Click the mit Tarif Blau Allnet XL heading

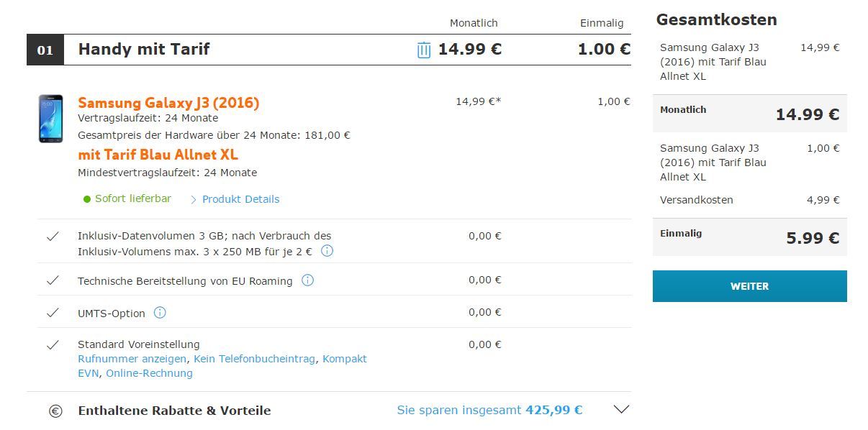pos(158,155)
